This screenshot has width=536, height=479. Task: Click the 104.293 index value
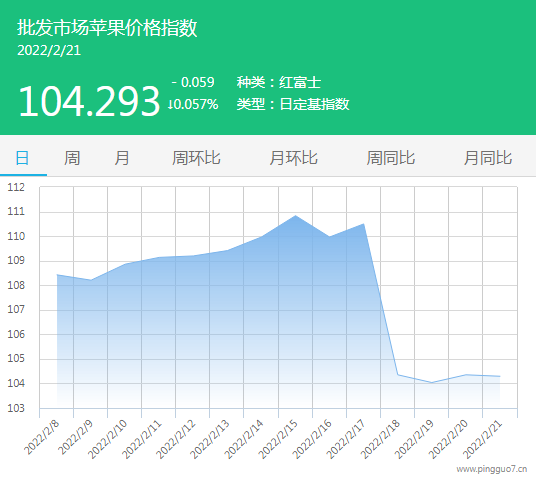[x=89, y=101]
